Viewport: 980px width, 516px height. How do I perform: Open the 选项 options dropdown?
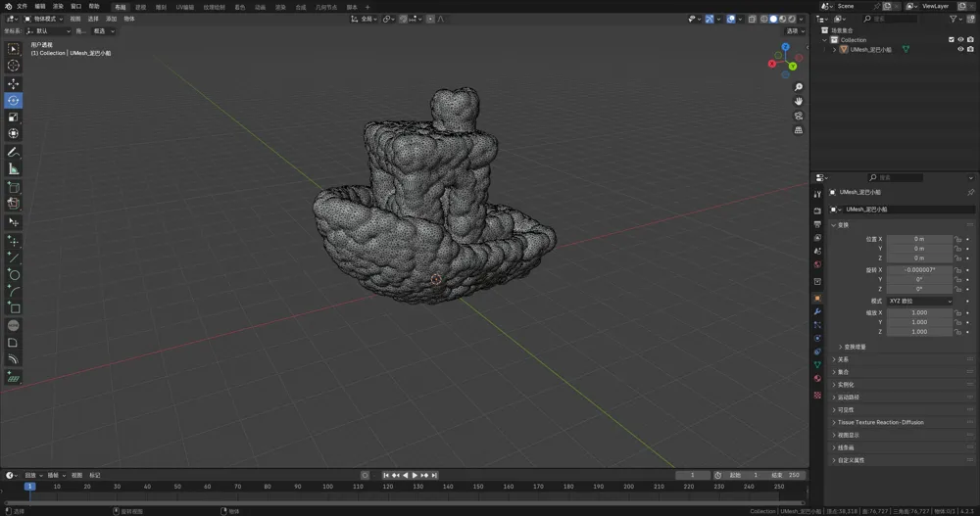[795, 30]
